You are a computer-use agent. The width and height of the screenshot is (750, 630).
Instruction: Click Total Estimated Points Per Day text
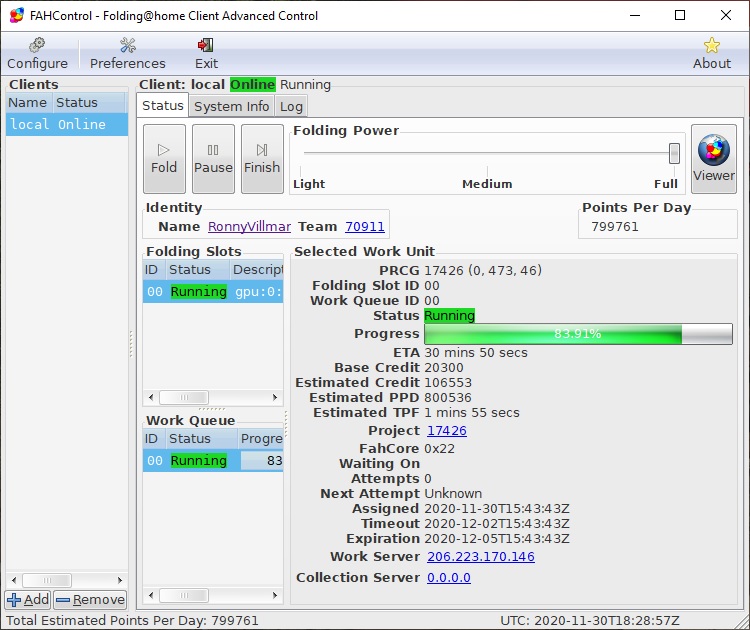pyautogui.click(x=132, y=620)
